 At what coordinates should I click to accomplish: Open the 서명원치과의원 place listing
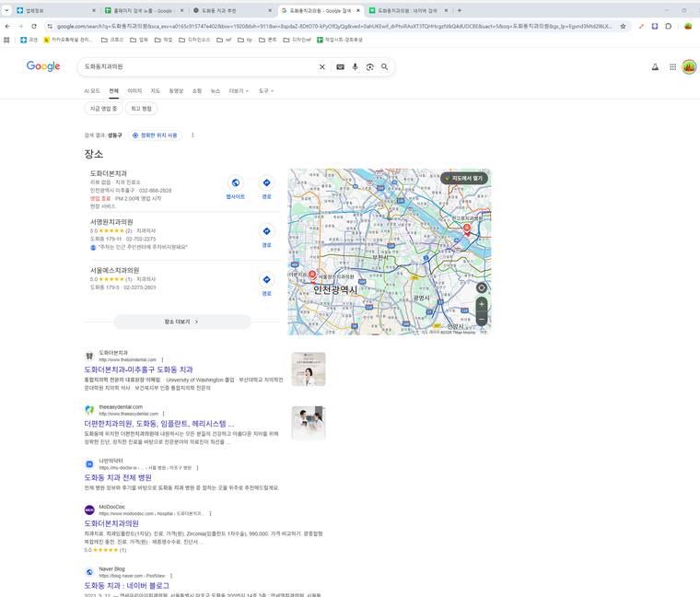(111, 221)
